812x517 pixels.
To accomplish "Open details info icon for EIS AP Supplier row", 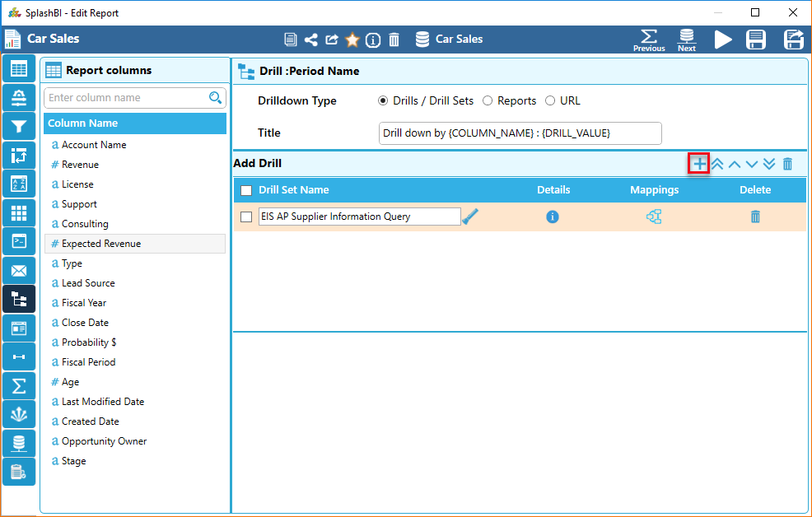I will [553, 217].
